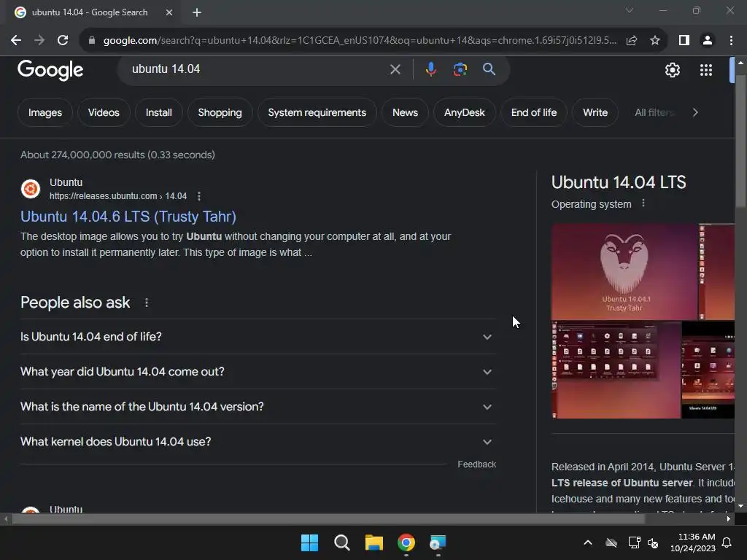Open 'Ubuntu 14.04.6 LTS (Trusty Tahr)' link
The height and width of the screenshot is (560, 747).
[x=128, y=217]
